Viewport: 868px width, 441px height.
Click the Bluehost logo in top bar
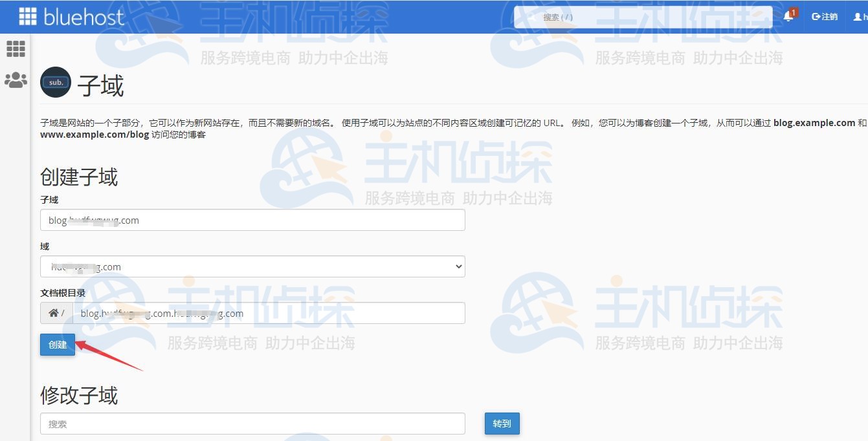82,17
